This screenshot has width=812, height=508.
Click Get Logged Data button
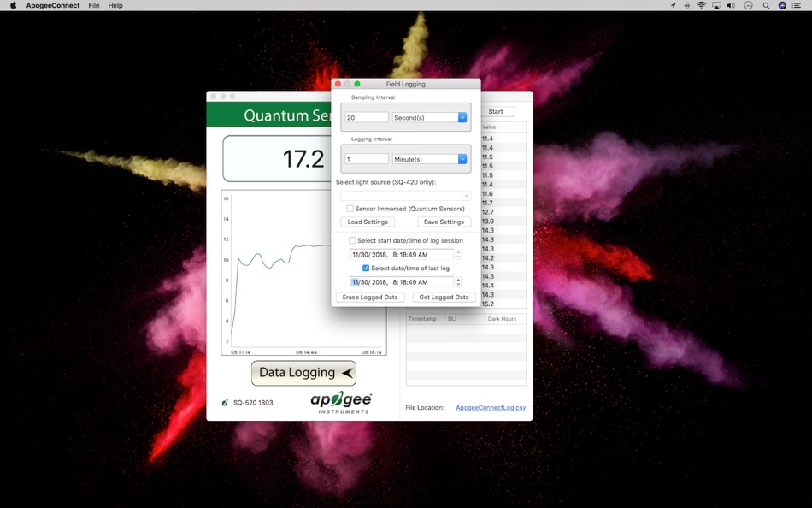(444, 298)
